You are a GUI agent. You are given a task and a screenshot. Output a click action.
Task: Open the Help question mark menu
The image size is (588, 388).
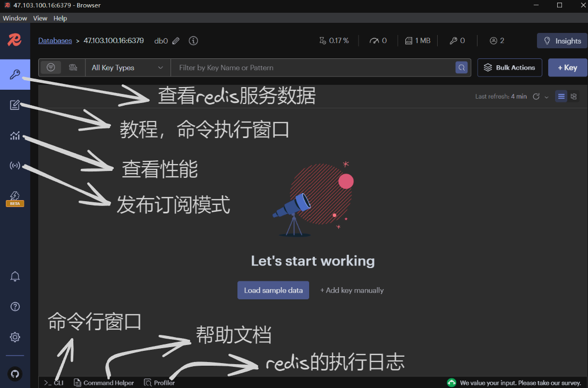[15, 306]
